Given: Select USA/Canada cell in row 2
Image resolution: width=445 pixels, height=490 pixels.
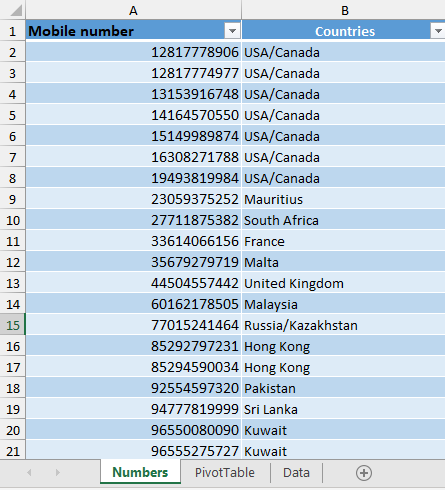Looking at the screenshot, I should click(343, 52).
